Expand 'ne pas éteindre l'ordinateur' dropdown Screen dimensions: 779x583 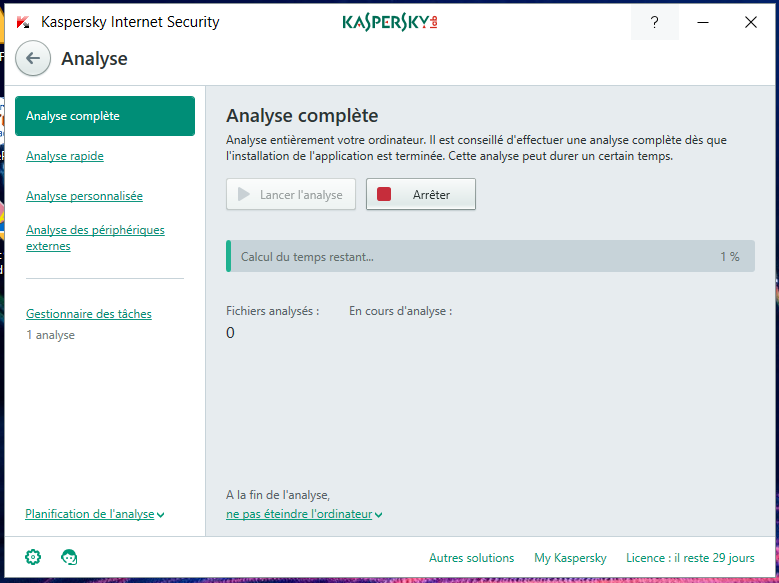[304, 514]
